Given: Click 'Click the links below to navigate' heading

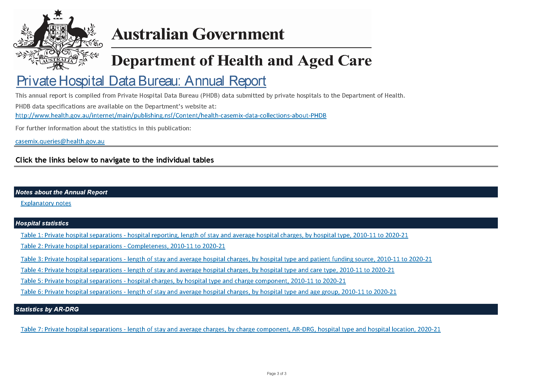Looking at the screenshot, I should point(115,160).
